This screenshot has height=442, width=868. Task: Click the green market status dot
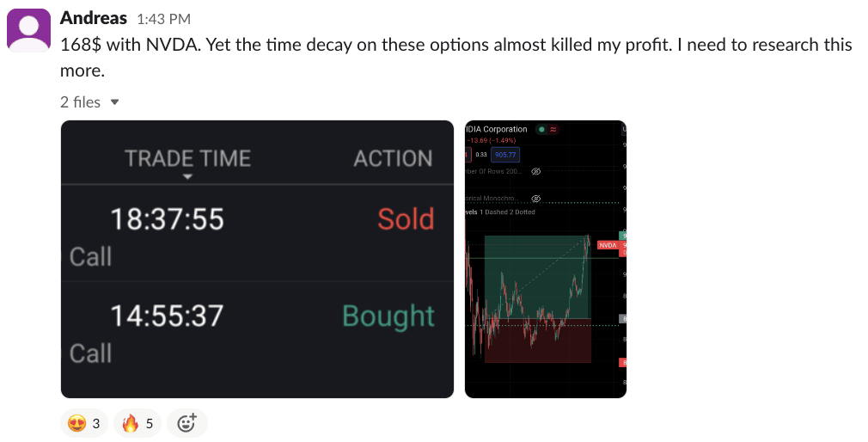[541, 130]
